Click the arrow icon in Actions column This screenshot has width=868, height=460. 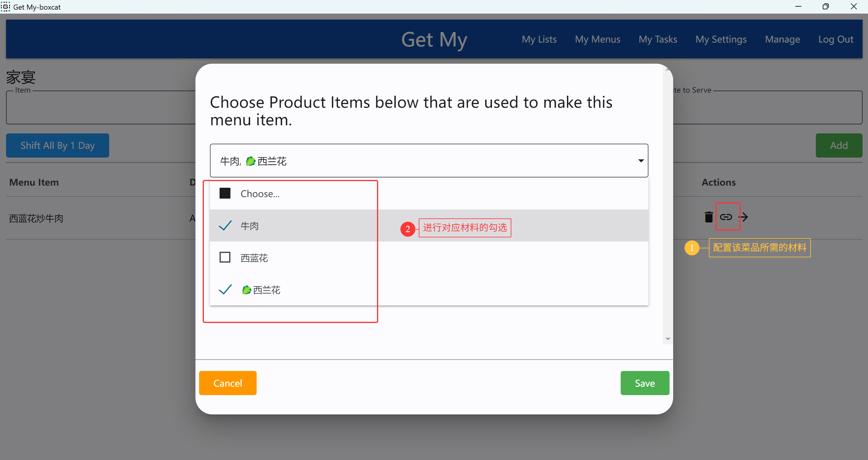coord(744,217)
